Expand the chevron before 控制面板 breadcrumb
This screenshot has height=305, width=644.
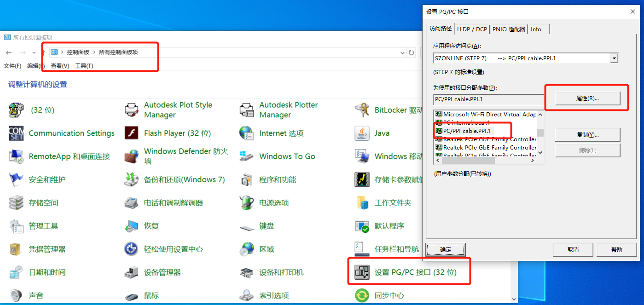[62, 52]
